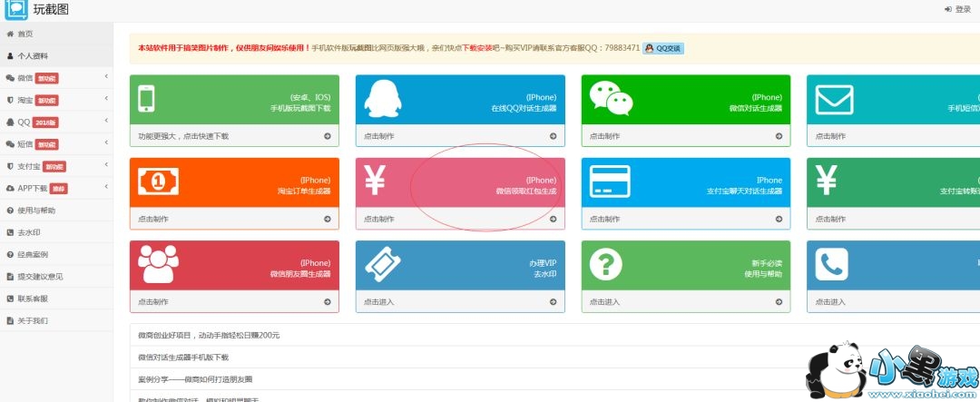Viewport: 980px width, 402px height.
Task: Click the user icon beside 个人资料
Action: pos(10,55)
